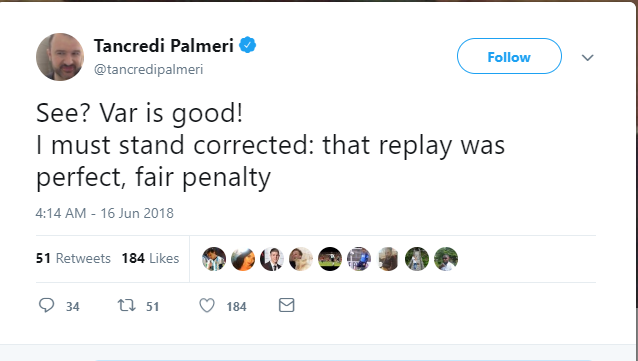Click the liker avatar wearing suit and tie
638x361 pixels.
point(272,259)
